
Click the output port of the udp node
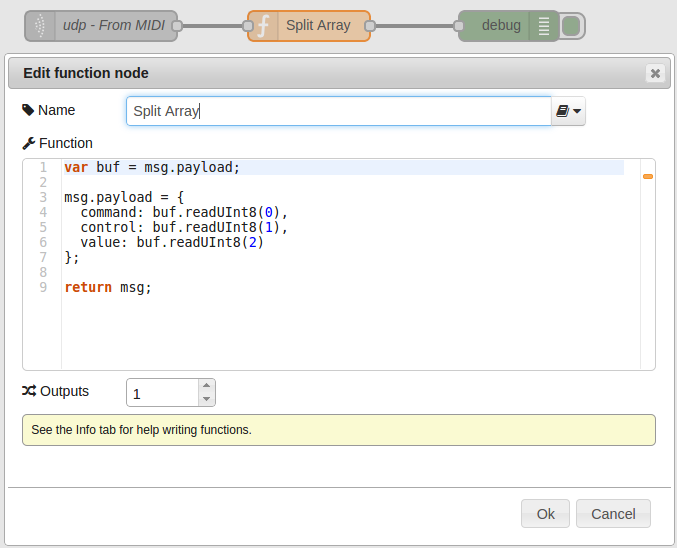click(178, 26)
